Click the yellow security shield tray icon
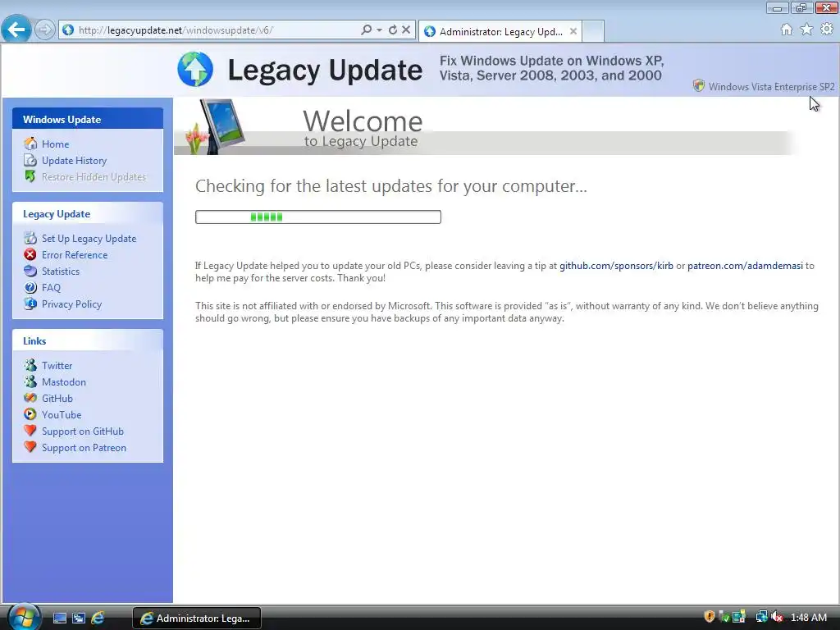 pos(710,617)
